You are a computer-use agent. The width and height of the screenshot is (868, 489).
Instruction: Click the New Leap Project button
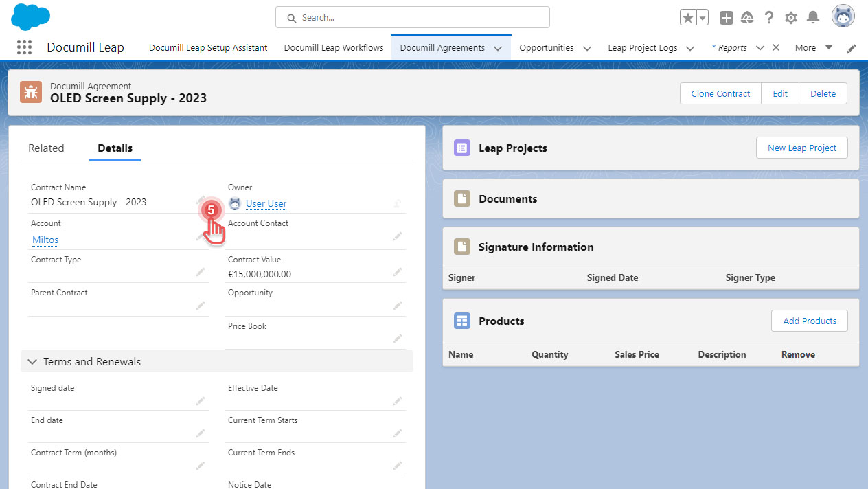point(801,148)
